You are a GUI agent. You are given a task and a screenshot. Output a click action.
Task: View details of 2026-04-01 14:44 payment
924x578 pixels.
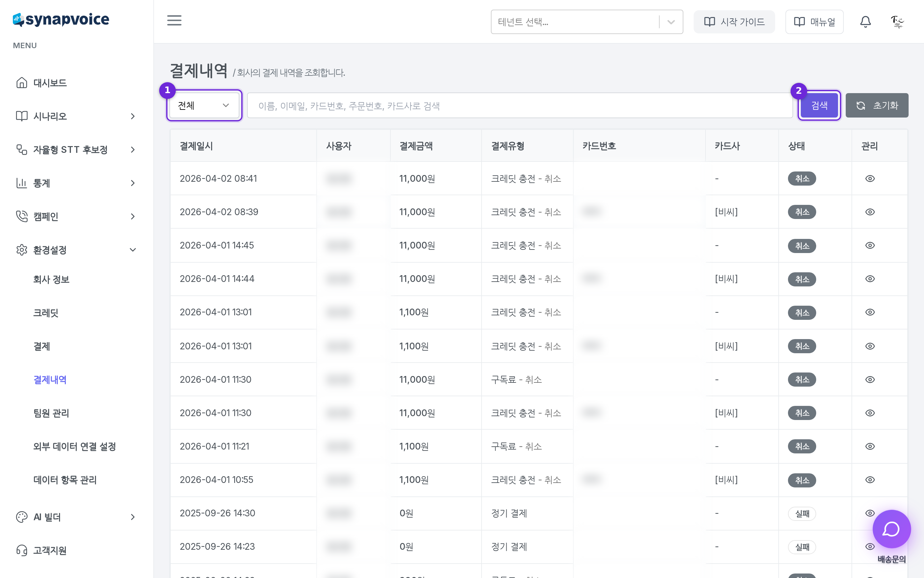[x=870, y=279]
